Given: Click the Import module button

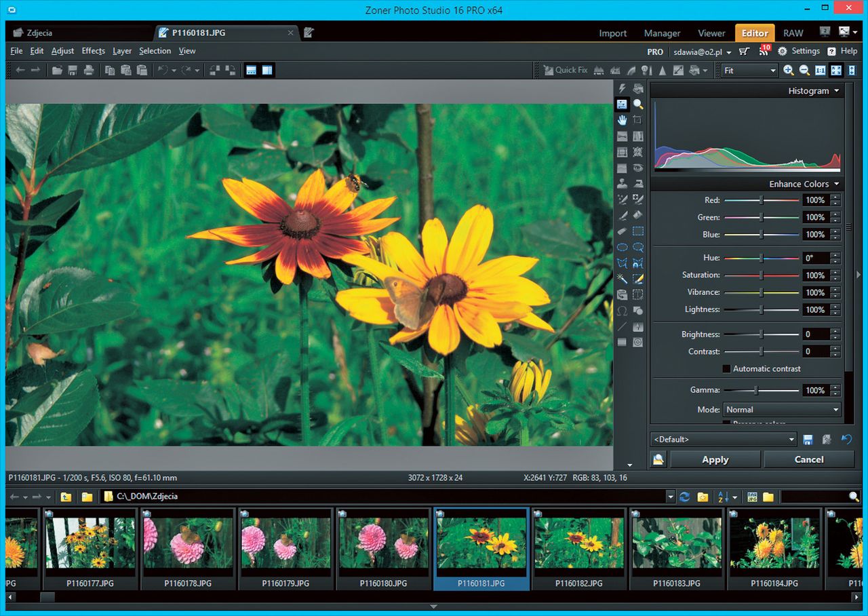Looking at the screenshot, I should click(x=612, y=33).
